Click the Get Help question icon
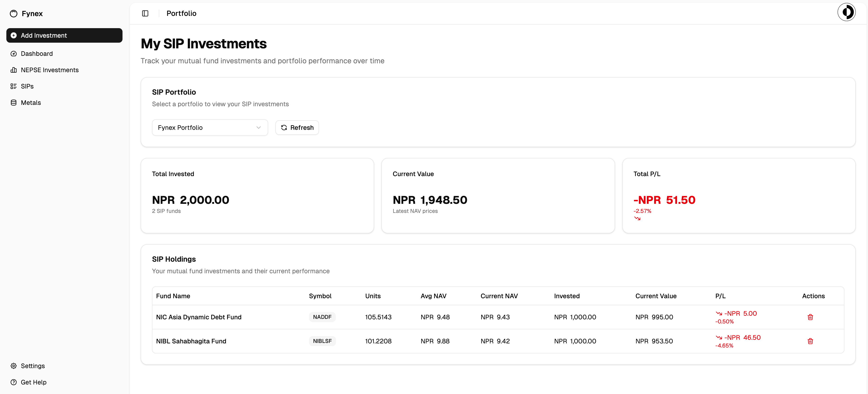Screen dimensions: 868x394 point(13,382)
